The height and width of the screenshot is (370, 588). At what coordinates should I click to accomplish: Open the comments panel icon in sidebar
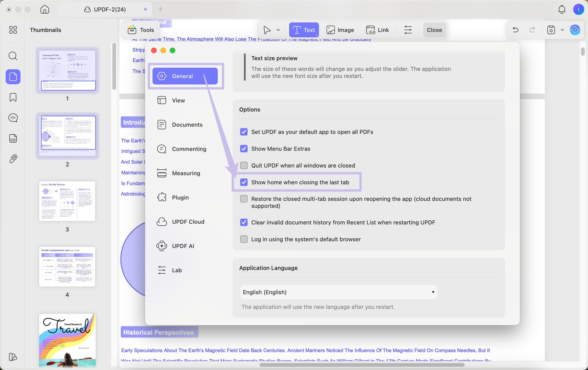[x=13, y=118]
